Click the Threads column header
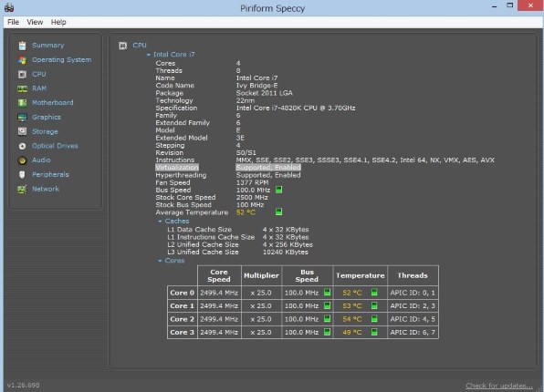Image resolution: width=544 pixels, height=392 pixels. [413, 275]
